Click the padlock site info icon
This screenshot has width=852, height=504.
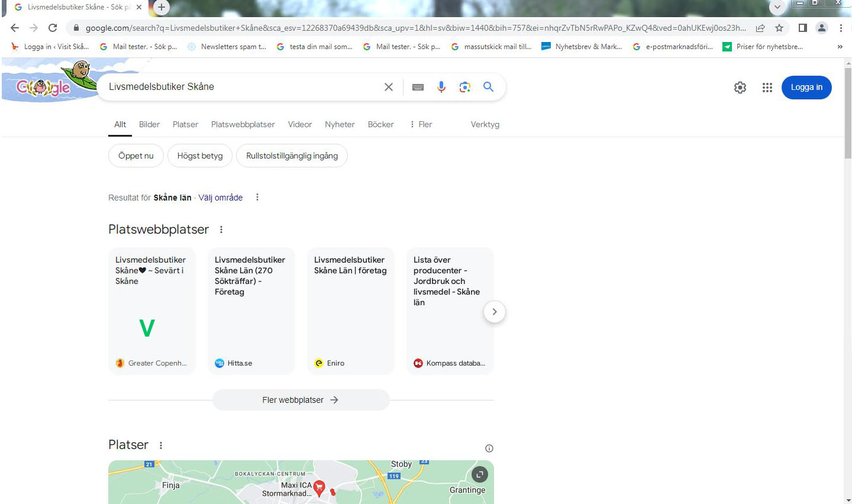click(76, 28)
